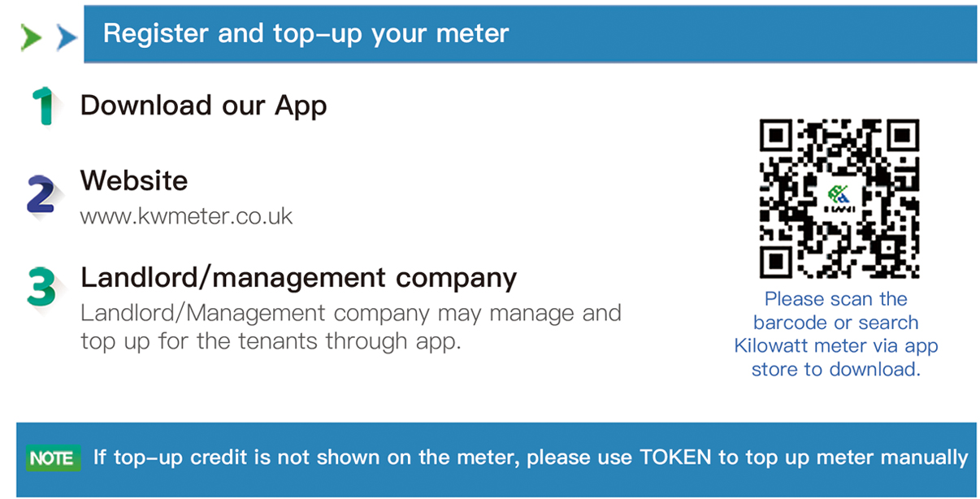The image size is (980, 499).
Task: Click the 'Kilowatt meter via app' text line
Action: click(x=835, y=346)
